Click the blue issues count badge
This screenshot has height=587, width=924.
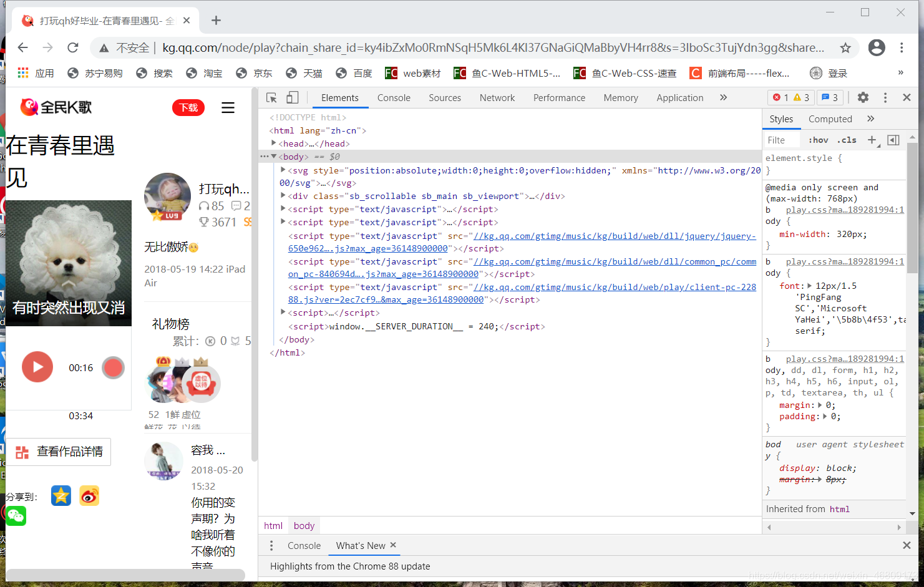pos(830,97)
